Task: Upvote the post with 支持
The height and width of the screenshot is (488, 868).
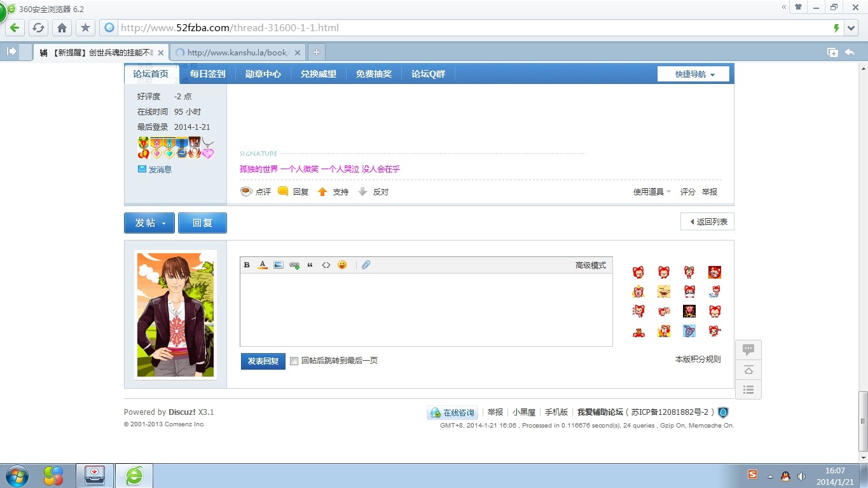Action: [x=333, y=192]
